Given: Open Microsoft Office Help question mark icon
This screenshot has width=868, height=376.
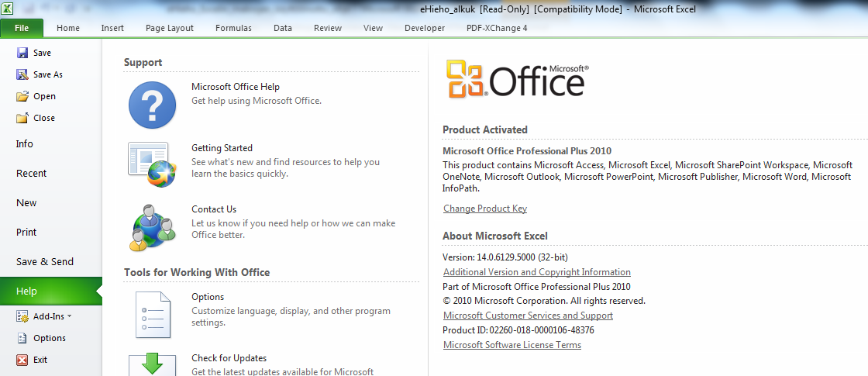Looking at the screenshot, I should (x=152, y=105).
